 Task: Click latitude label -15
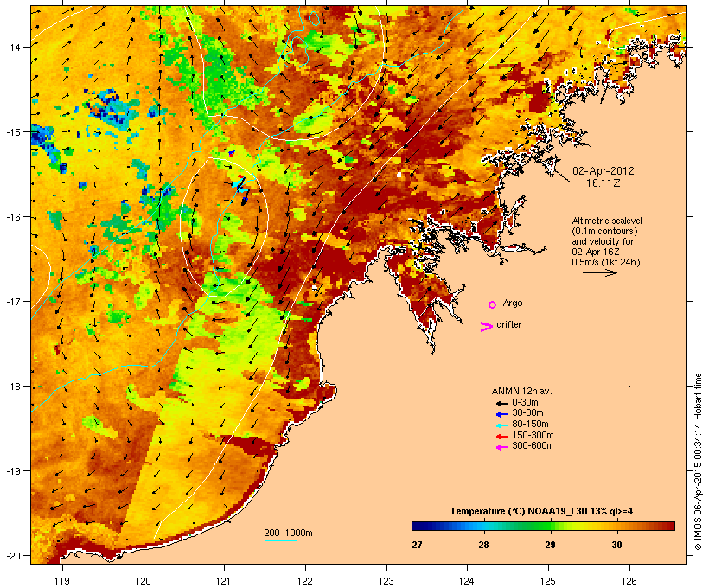coord(12,131)
